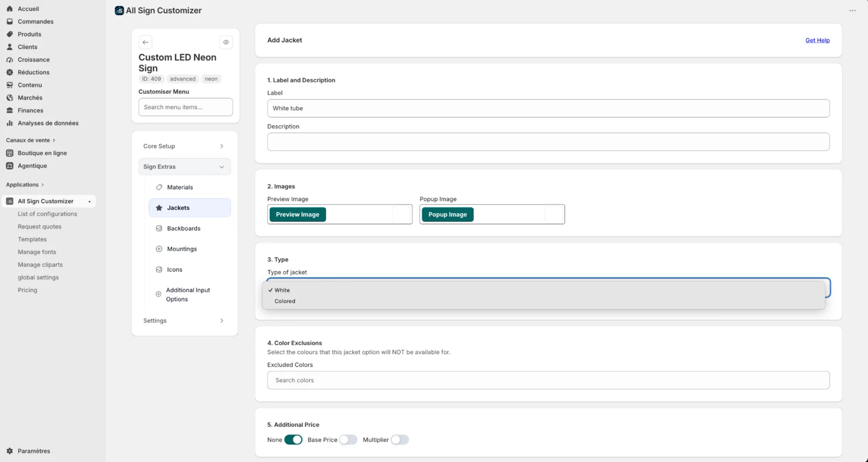This screenshot has width=868, height=462.
Task: Click the Search menu items field
Action: tap(186, 107)
